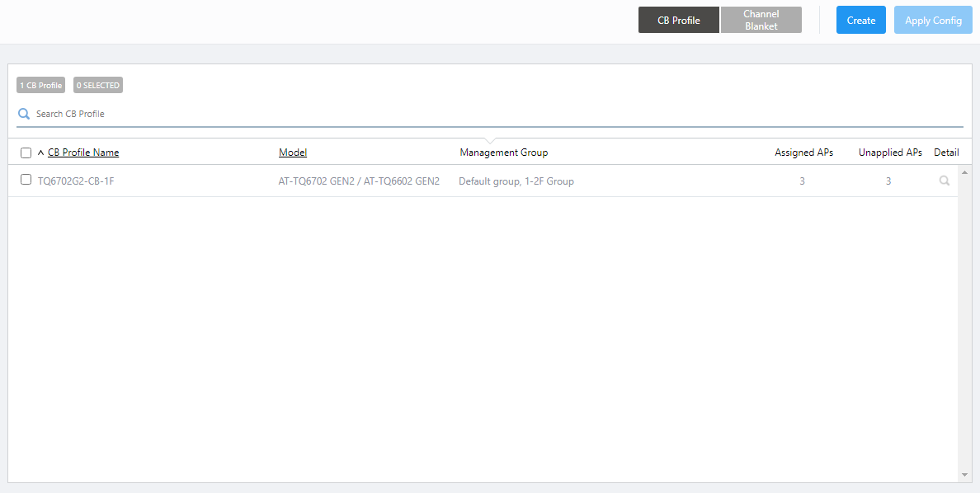Open the TQ6702G2-CB-1F profile name
The height and width of the screenshot is (493, 980).
click(x=76, y=181)
